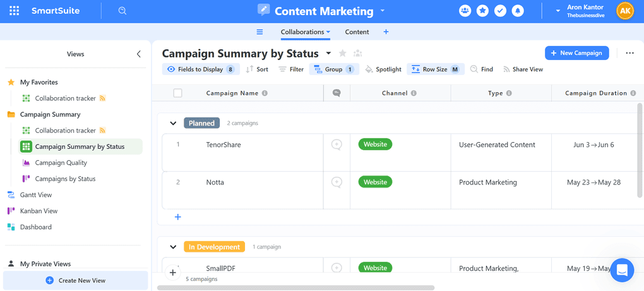The height and width of the screenshot is (291, 644).
Task: Open the account dropdown arrow beside Aron Kantor
Action: pos(558,11)
